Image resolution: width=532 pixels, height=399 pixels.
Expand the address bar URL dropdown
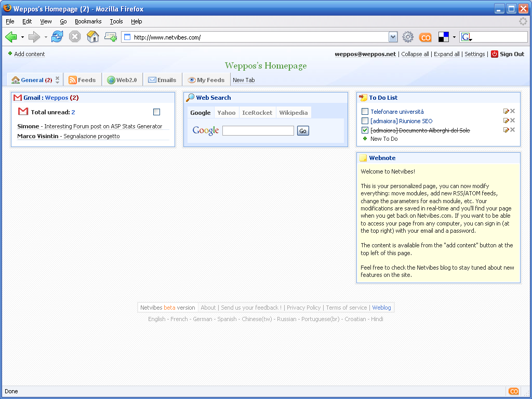(x=393, y=37)
